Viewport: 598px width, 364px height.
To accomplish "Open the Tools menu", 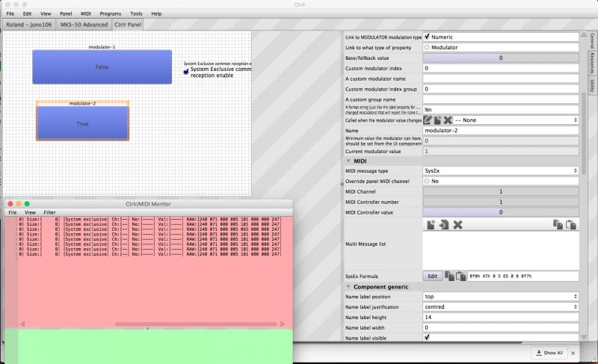I will click(136, 13).
